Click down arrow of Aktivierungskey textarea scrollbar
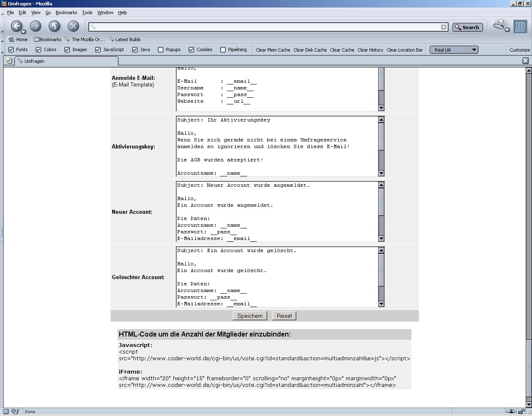 click(381, 173)
